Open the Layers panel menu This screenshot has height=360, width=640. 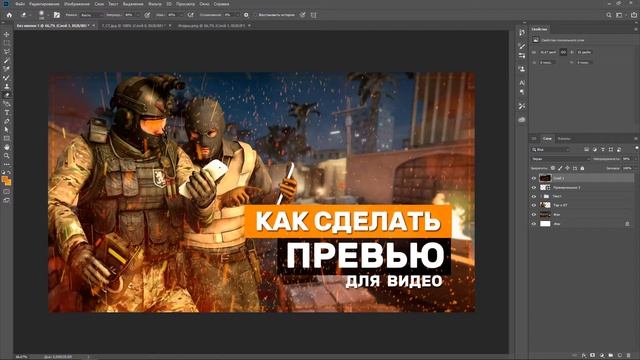pos(636,139)
